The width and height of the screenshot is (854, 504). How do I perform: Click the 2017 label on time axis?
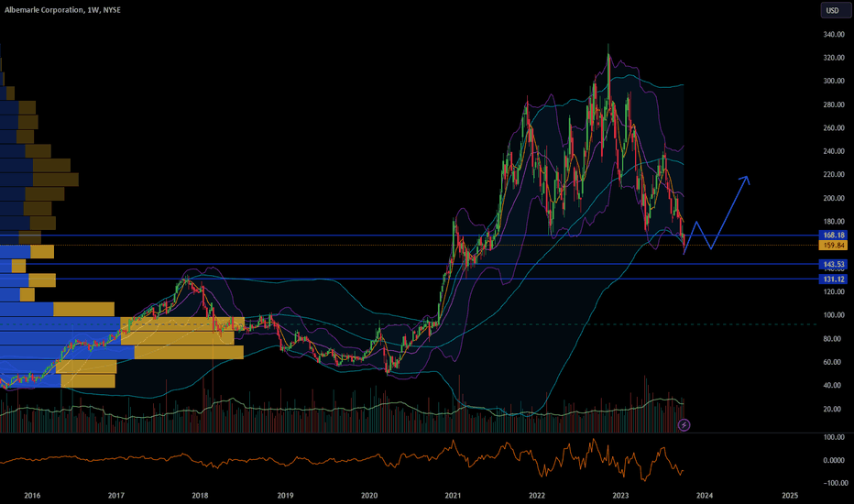click(116, 495)
